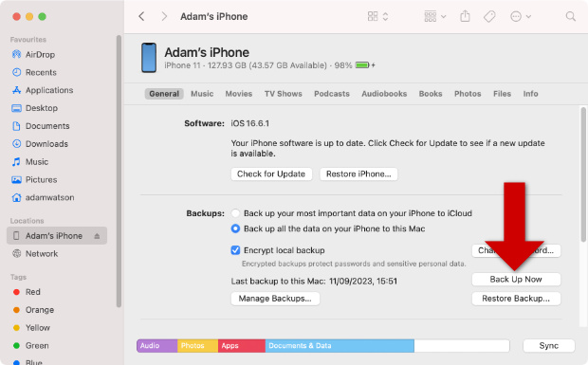This screenshot has width=588, height=365.
Task: Click the iPhone device icon
Action: [149, 58]
